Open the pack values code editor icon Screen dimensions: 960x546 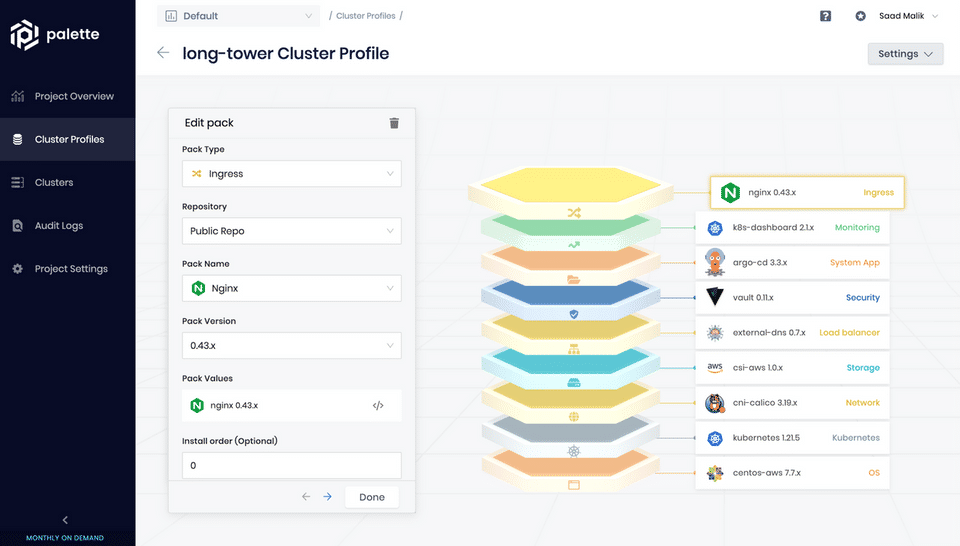pyautogui.click(x=378, y=405)
